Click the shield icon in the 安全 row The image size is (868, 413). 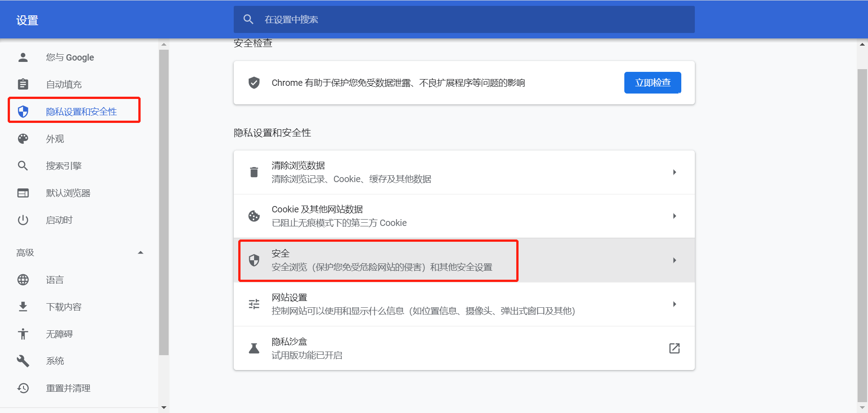pos(254,260)
